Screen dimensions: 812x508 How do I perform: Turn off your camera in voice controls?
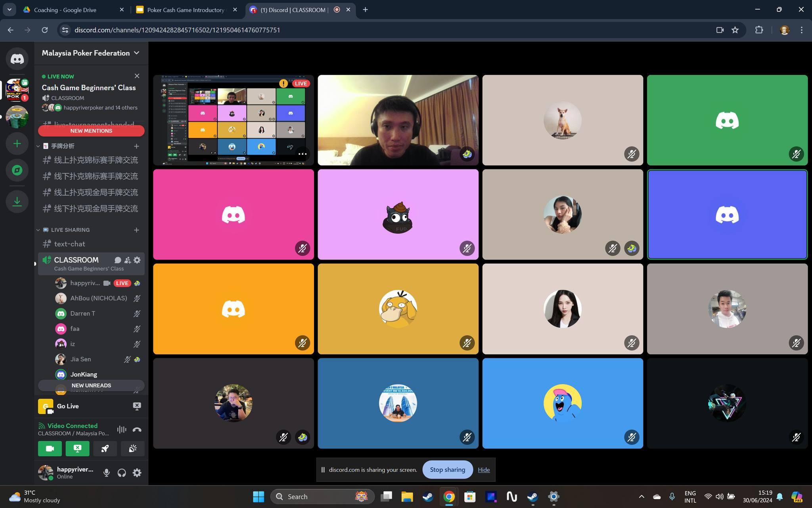click(x=50, y=448)
